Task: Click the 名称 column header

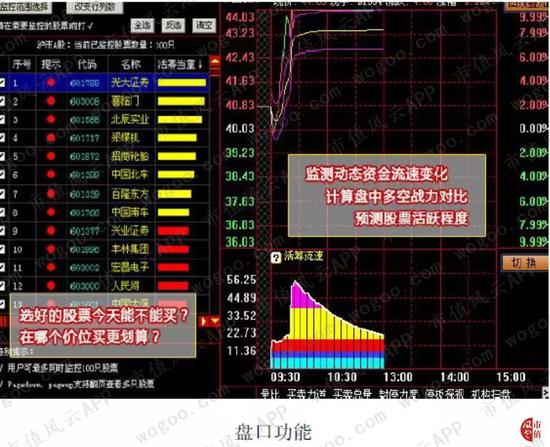Action: (x=130, y=64)
